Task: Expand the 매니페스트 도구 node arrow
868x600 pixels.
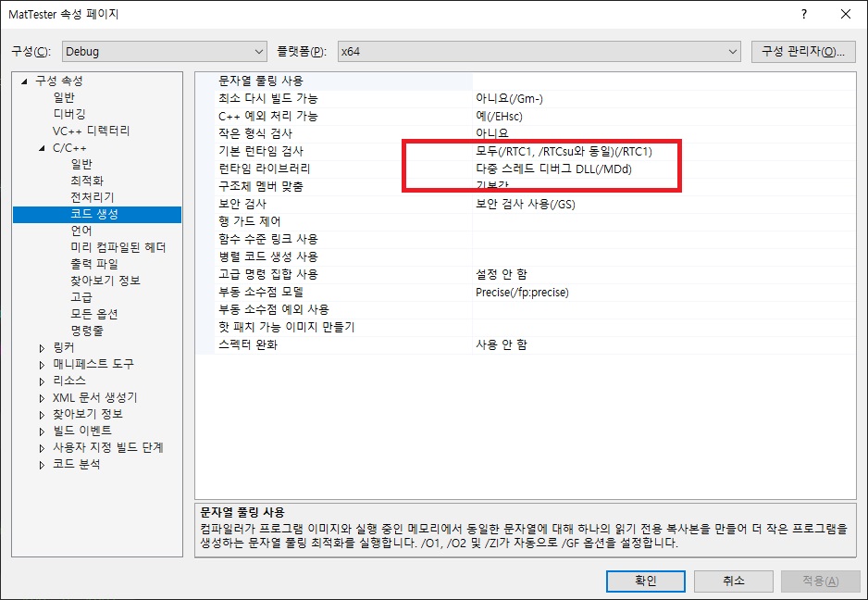Action: [x=42, y=365]
